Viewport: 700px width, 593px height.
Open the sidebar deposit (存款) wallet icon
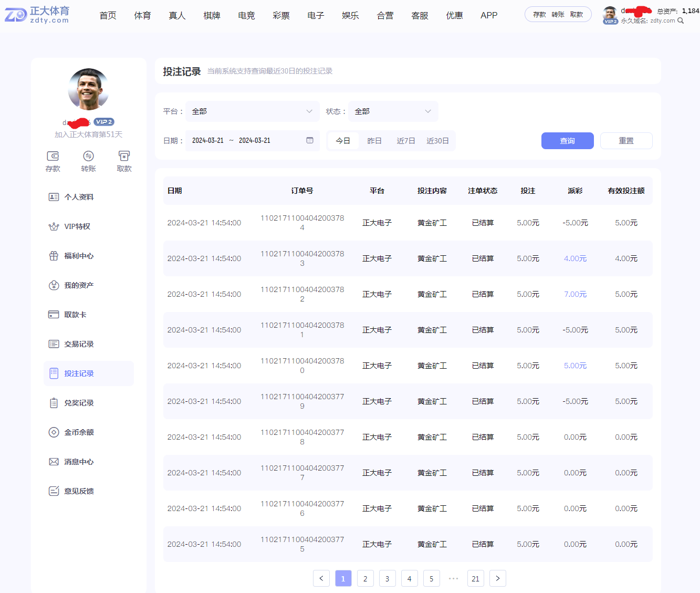53,156
